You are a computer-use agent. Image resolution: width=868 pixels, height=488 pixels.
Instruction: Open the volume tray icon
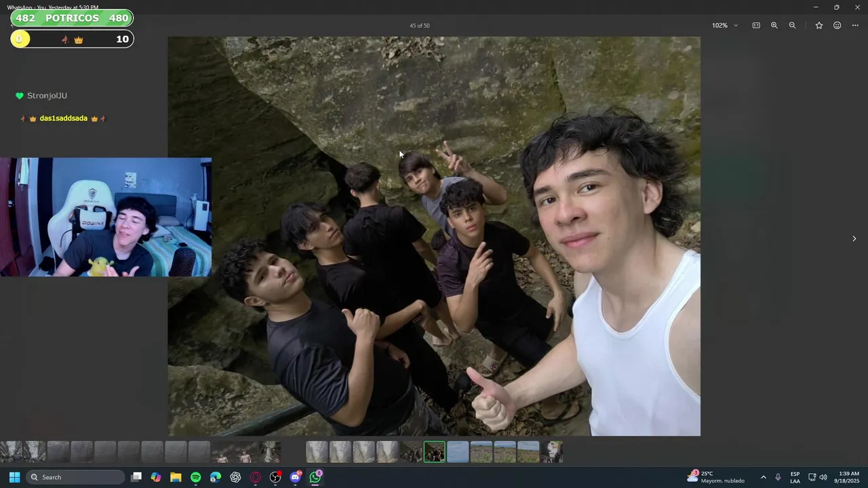(823, 477)
